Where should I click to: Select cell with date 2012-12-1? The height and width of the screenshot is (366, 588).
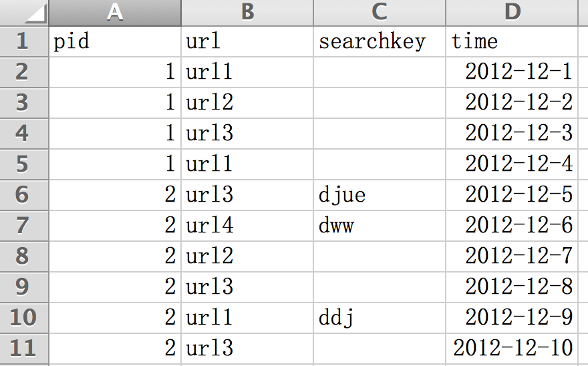(512, 72)
